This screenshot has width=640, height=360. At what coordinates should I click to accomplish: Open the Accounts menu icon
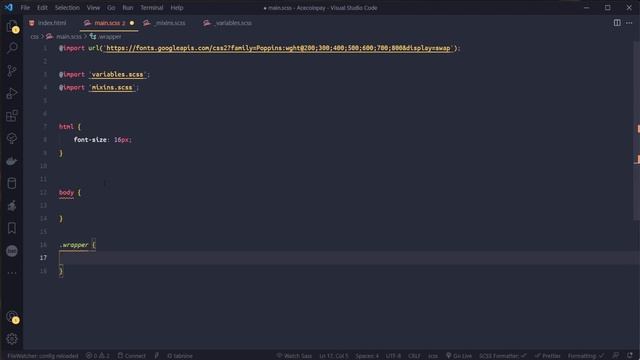coord(12,317)
